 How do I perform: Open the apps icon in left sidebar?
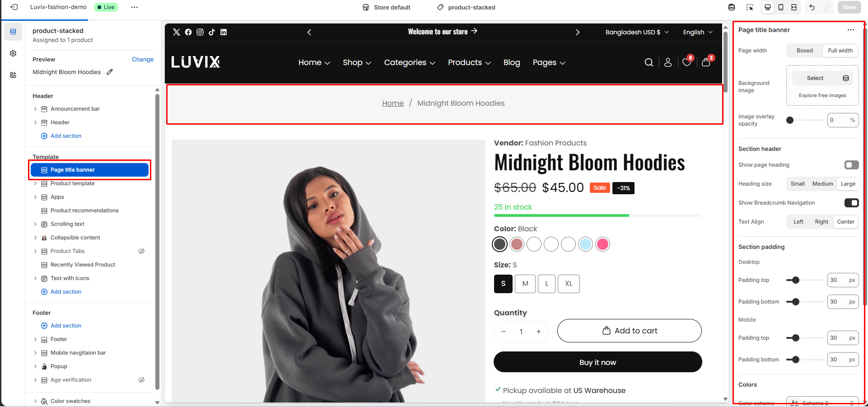click(x=13, y=75)
